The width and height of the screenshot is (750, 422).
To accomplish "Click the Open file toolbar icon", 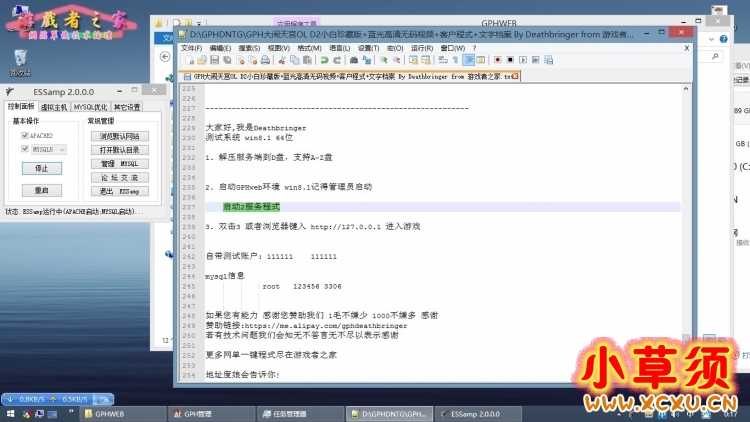I will (x=202, y=60).
